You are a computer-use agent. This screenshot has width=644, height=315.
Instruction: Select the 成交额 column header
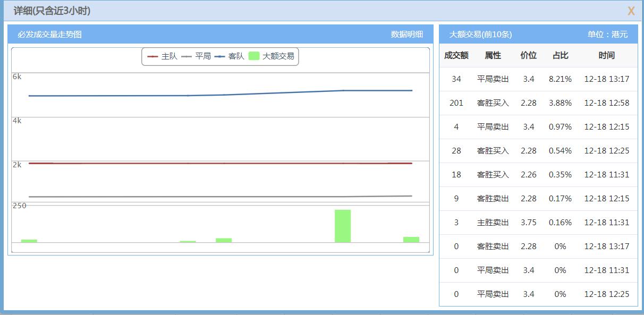(455, 55)
